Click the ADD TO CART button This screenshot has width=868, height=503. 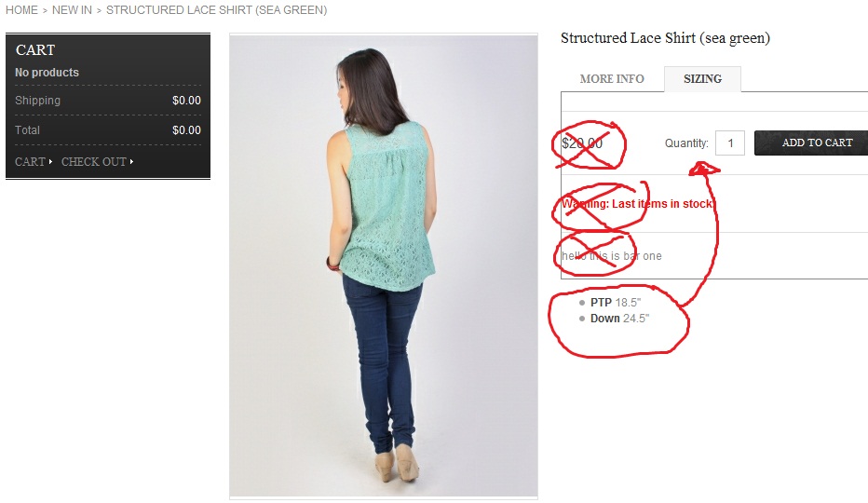click(811, 143)
